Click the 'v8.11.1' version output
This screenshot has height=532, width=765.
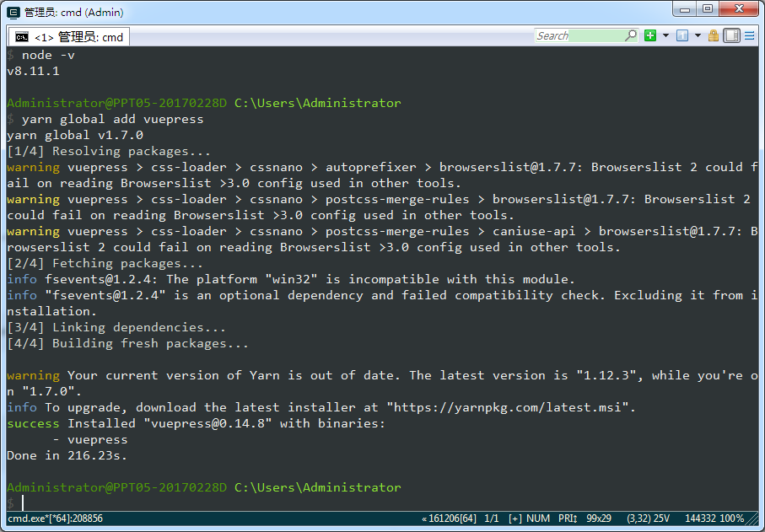[x=33, y=71]
